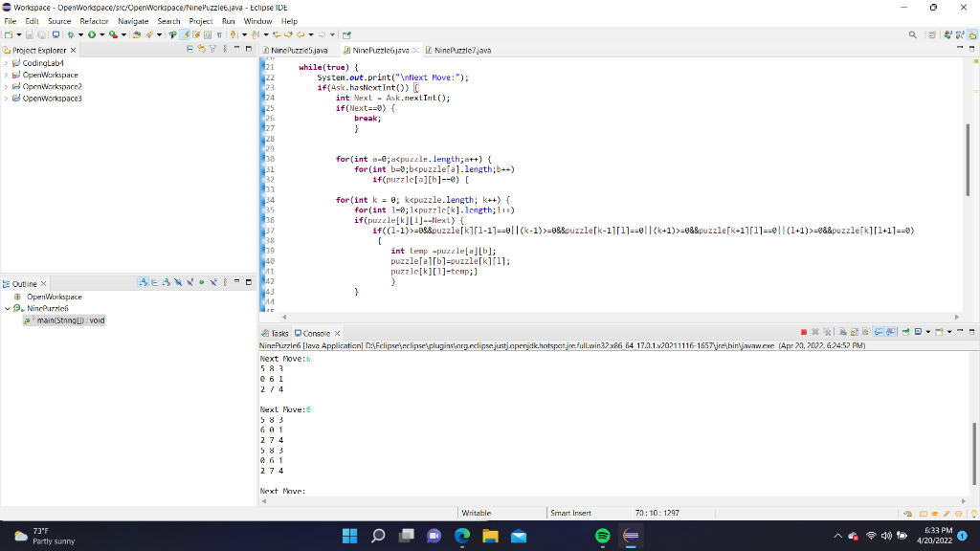
Task: Save the current file via Save icon
Action: [30, 33]
